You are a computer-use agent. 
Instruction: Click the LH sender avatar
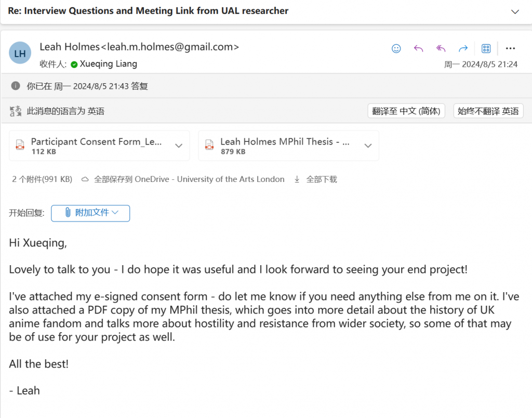[20, 53]
